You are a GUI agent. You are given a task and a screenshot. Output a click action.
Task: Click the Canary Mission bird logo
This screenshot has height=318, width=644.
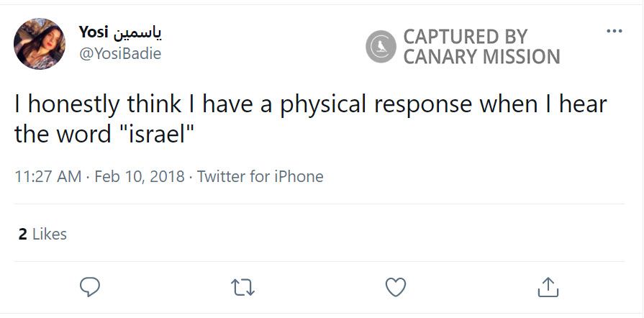tap(381, 47)
